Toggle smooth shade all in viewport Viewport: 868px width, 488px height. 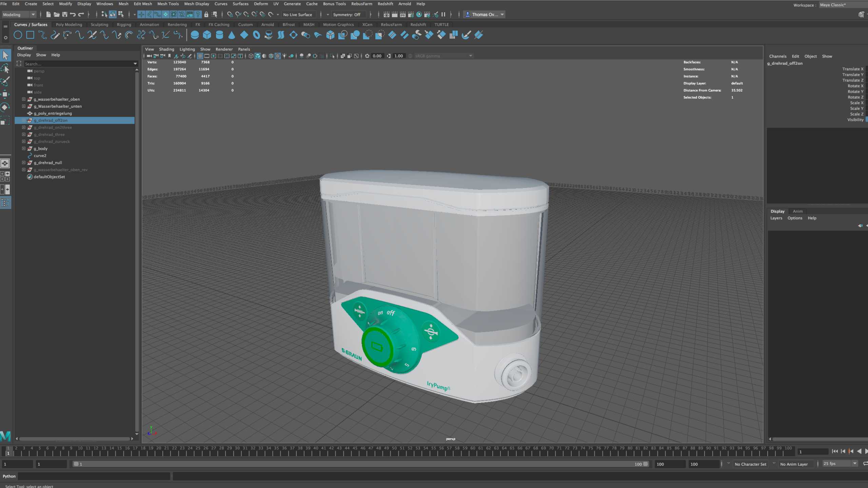[x=258, y=56]
